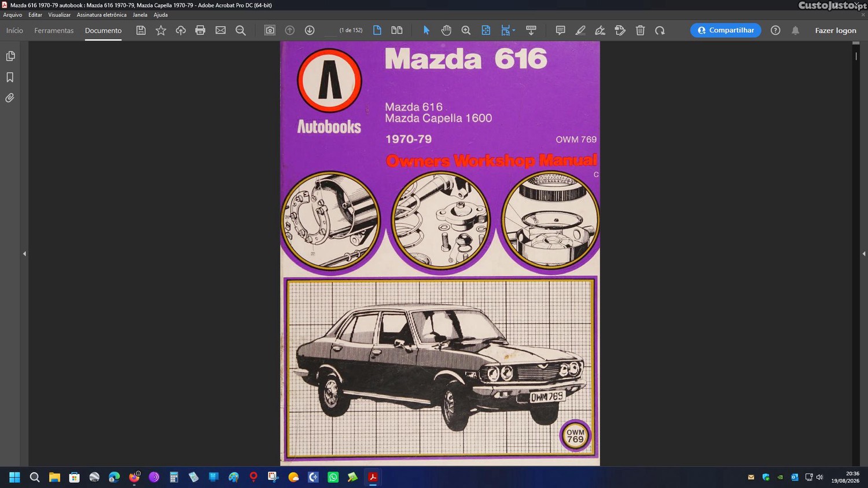Open the Assinatura eletrônica menu
868x488 pixels.
tap(101, 15)
